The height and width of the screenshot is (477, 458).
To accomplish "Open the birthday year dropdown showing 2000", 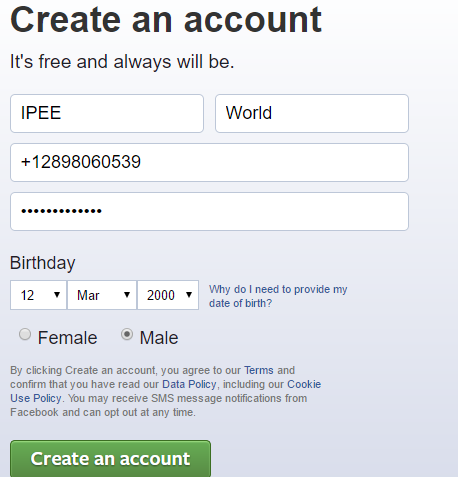I will tap(168, 295).
